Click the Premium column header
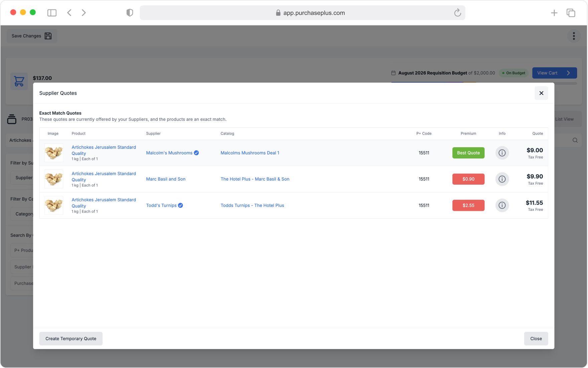Screen dimensions: 588x368 pyautogui.click(x=468, y=134)
